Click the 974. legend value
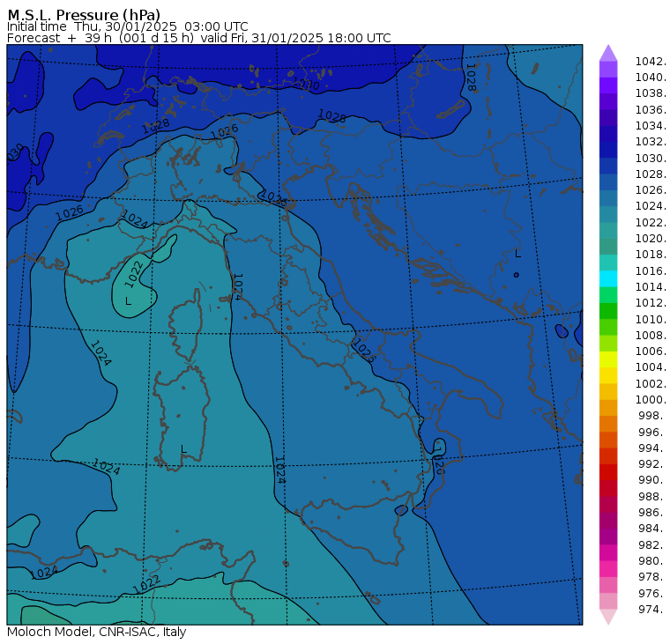 click(652, 610)
